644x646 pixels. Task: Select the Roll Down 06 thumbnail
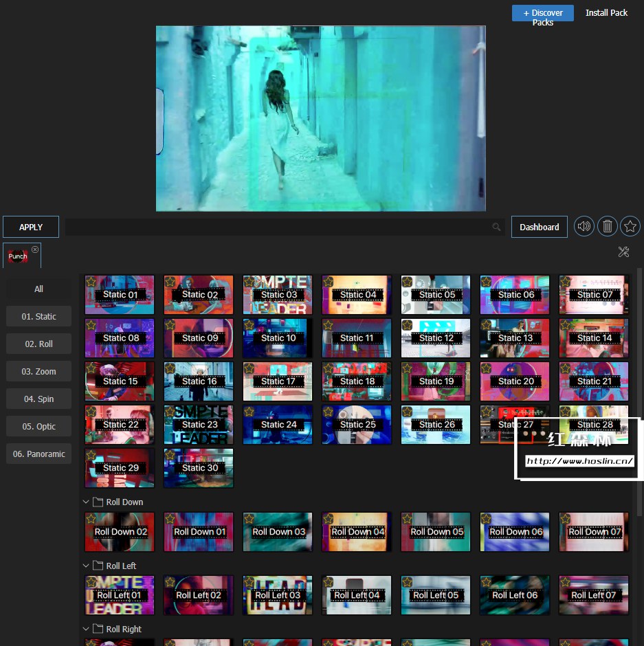[515, 532]
